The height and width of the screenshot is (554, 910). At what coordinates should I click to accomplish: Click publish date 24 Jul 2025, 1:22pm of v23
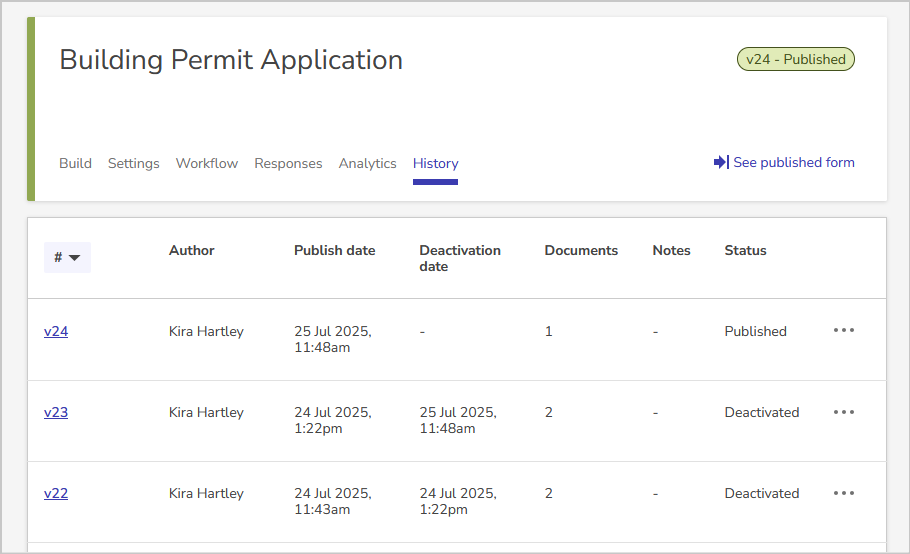pos(333,421)
